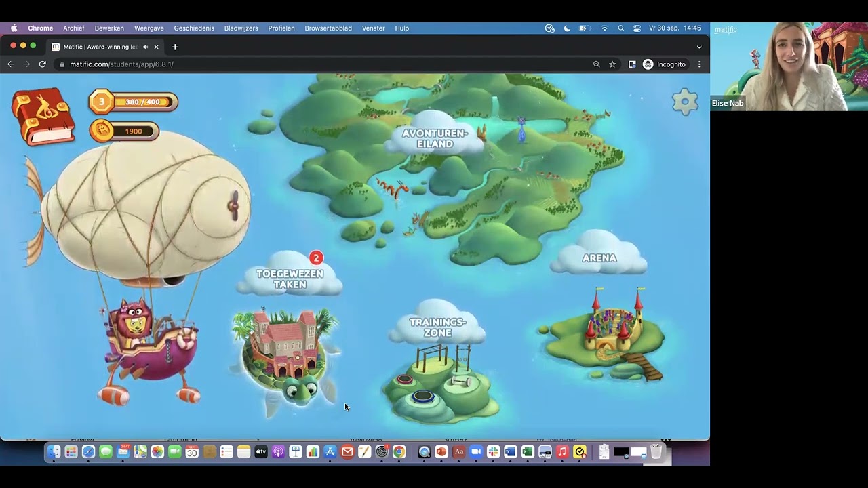
Task: Open Apple TV from the dock
Action: pos(261,452)
